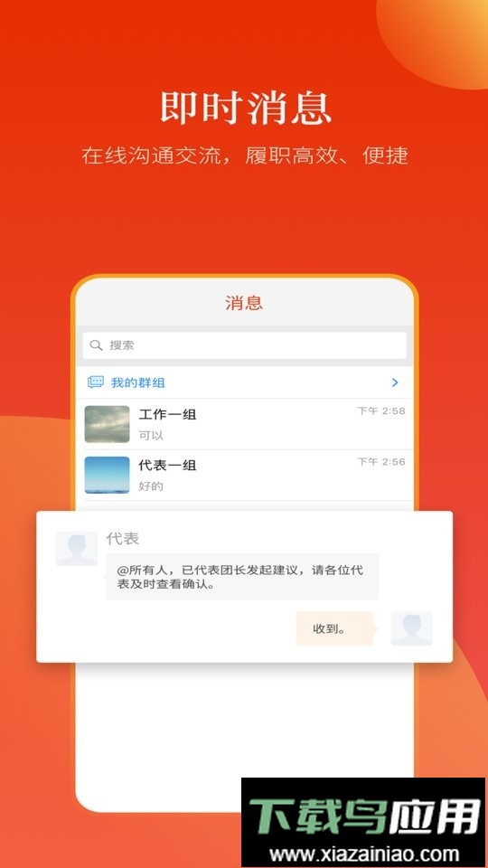Viewport: 488px width, 868px height.
Task: Open www.xiazainiao.com link
Action: click(x=364, y=854)
